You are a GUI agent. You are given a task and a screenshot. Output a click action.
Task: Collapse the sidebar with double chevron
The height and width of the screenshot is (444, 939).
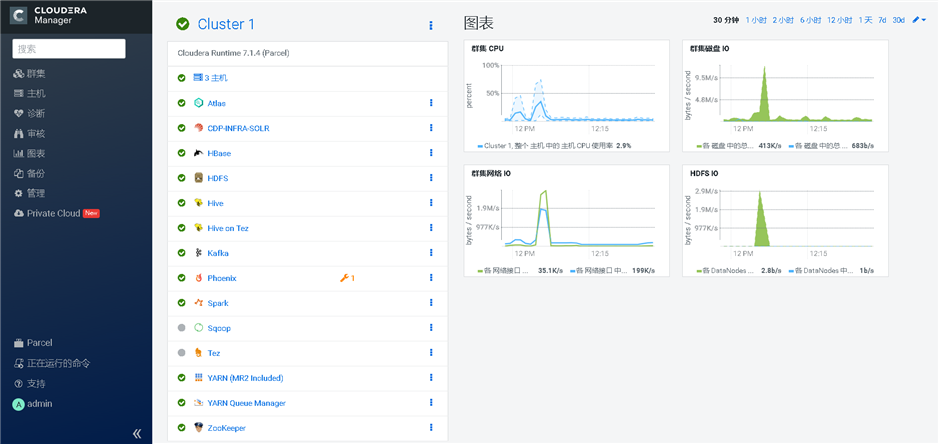[137, 433]
